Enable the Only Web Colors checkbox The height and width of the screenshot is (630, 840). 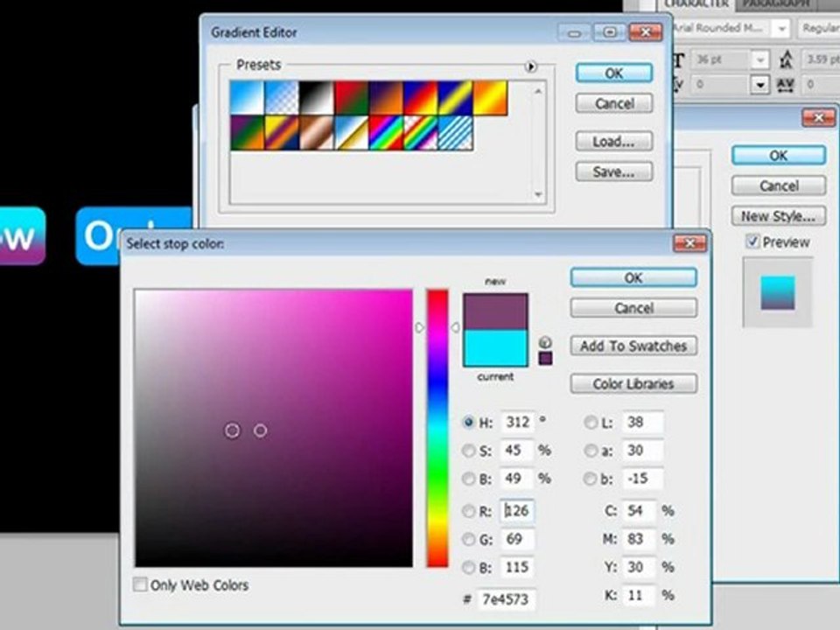pos(140,584)
